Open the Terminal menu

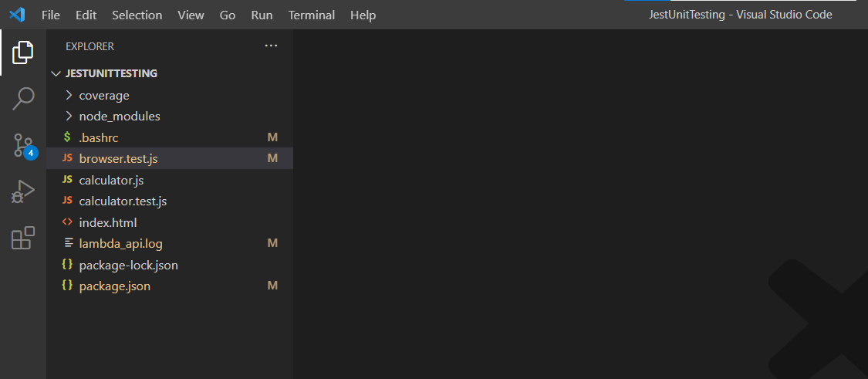(x=312, y=15)
